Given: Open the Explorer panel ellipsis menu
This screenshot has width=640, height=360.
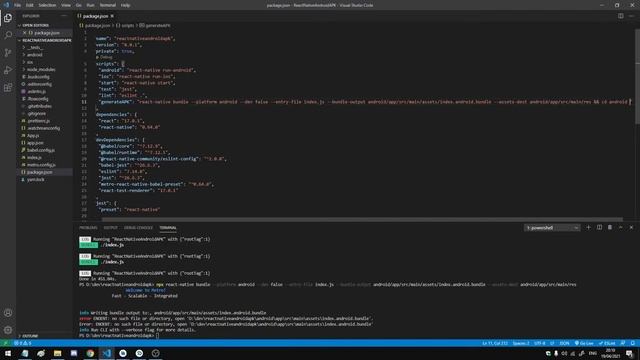Looking at the screenshot, I should (64, 16).
